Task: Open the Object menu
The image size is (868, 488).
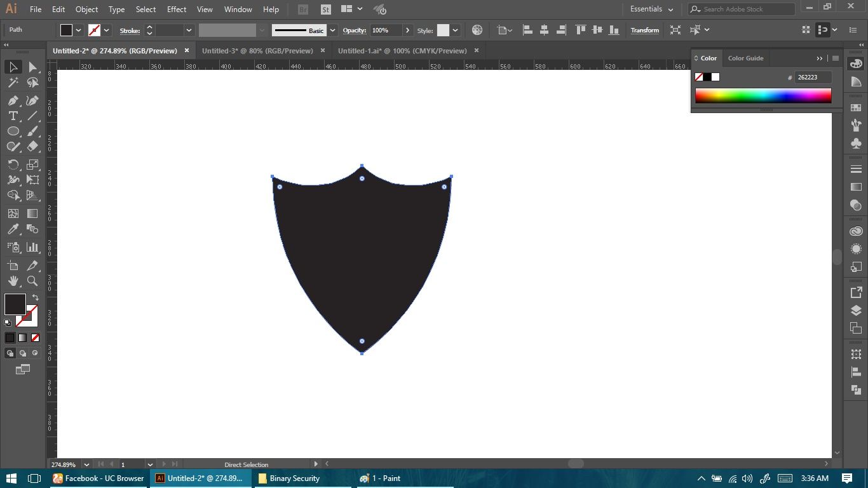Action: tap(86, 10)
